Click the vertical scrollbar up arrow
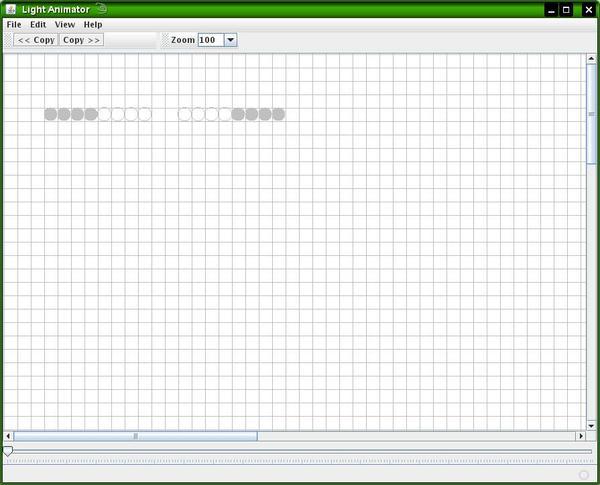 tap(591, 58)
